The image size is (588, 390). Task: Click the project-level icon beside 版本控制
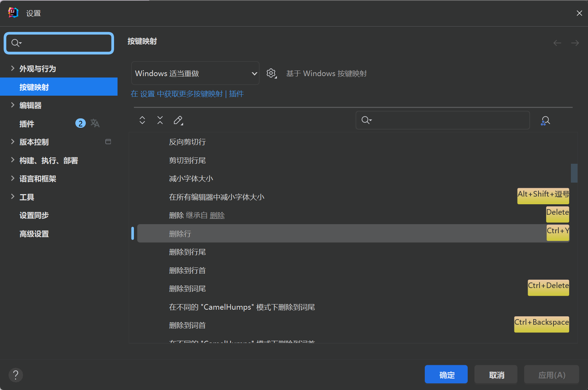click(108, 142)
